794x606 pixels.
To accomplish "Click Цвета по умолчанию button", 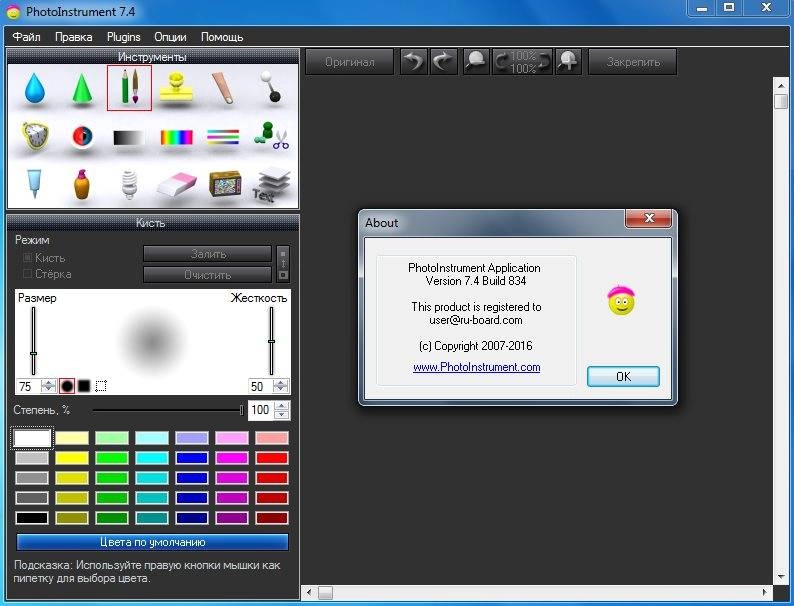I will (x=152, y=542).
